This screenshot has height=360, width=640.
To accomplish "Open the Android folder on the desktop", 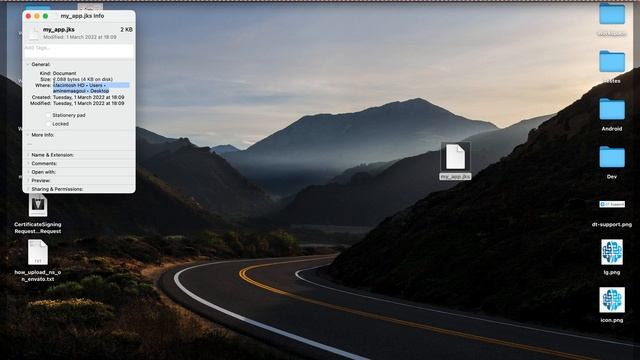I will (612, 109).
